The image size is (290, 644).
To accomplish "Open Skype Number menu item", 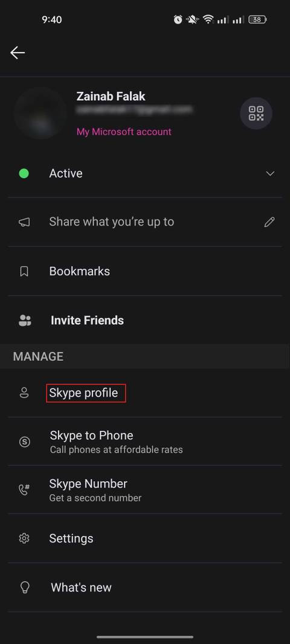I will 145,490.
